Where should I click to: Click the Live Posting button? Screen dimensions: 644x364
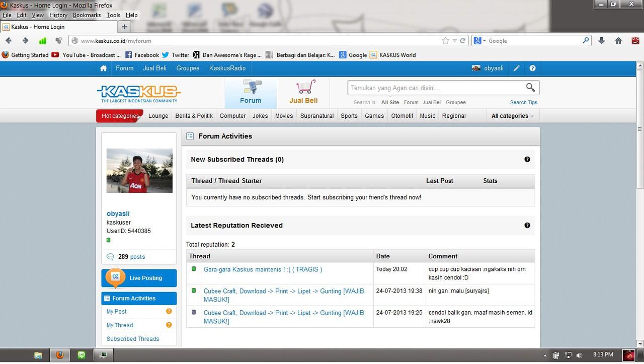(139, 278)
